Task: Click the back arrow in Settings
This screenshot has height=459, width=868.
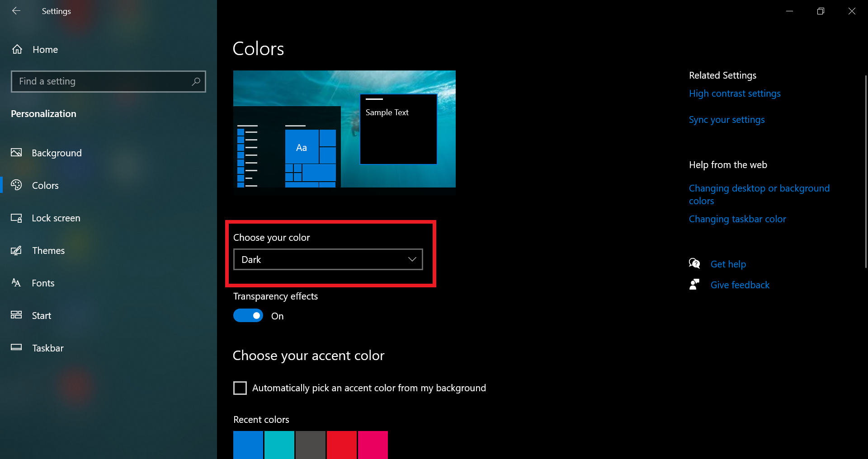Action: tap(16, 11)
